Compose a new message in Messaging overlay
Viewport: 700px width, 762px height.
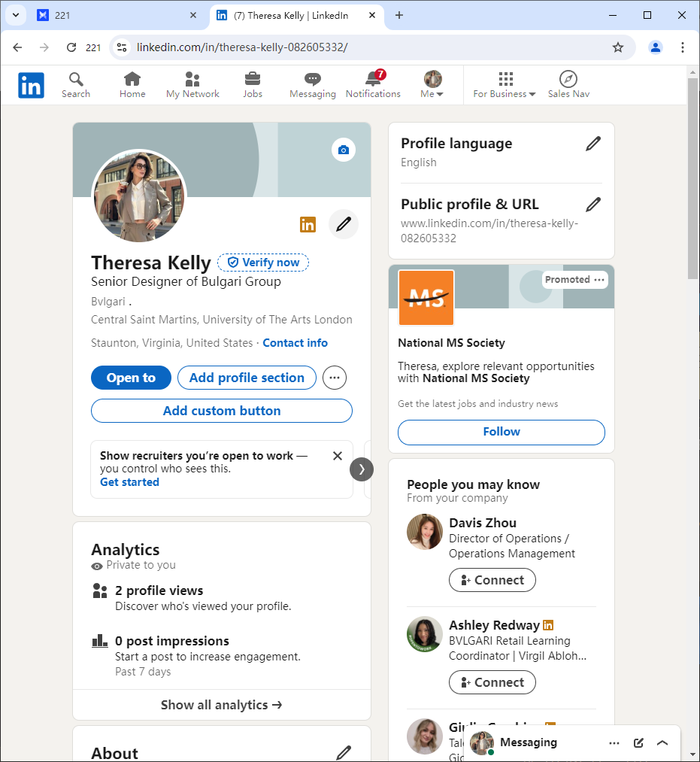(x=639, y=743)
